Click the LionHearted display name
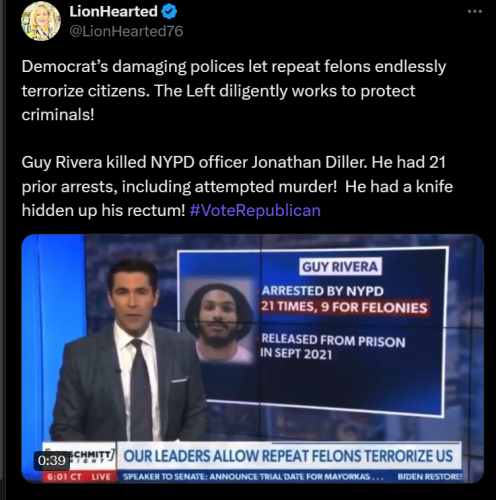 click(113, 12)
